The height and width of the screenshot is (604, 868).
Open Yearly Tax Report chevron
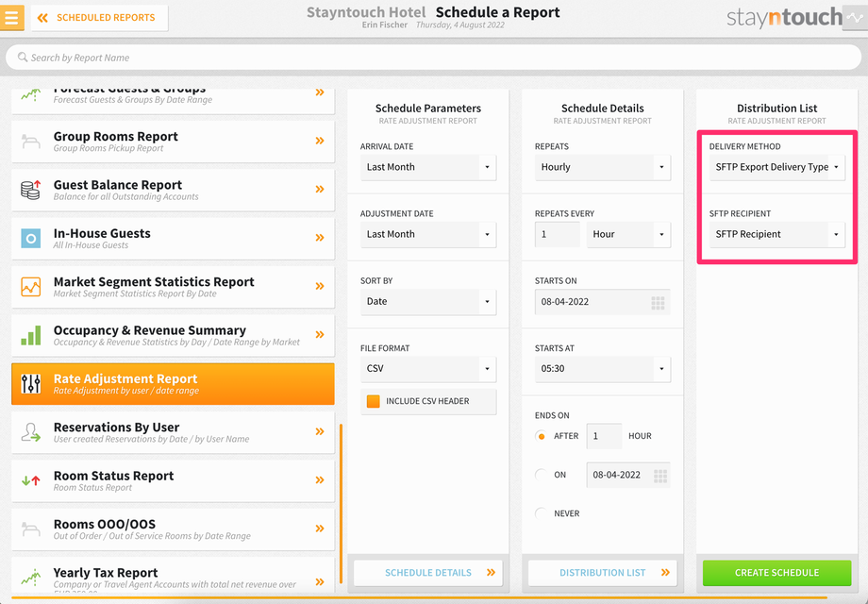tap(320, 581)
